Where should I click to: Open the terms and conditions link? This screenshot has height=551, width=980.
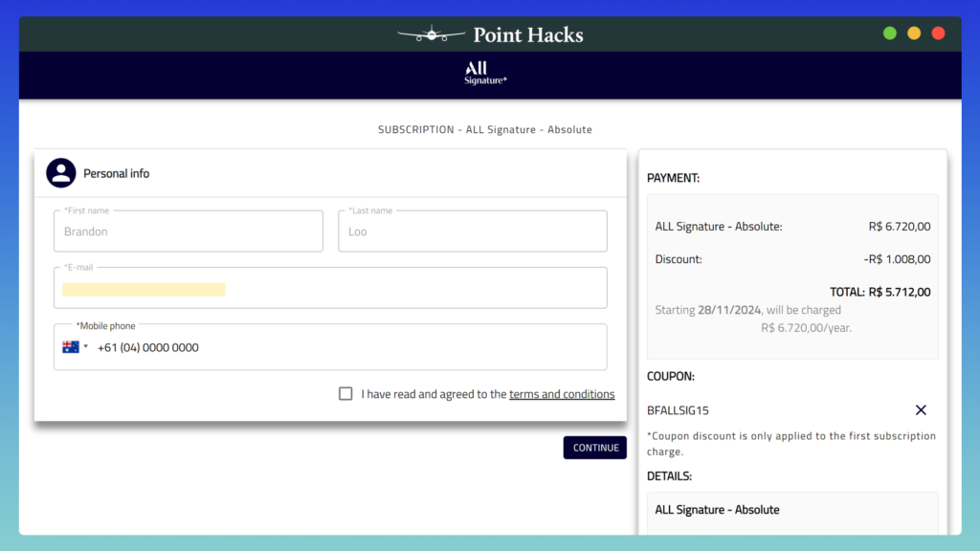click(562, 393)
